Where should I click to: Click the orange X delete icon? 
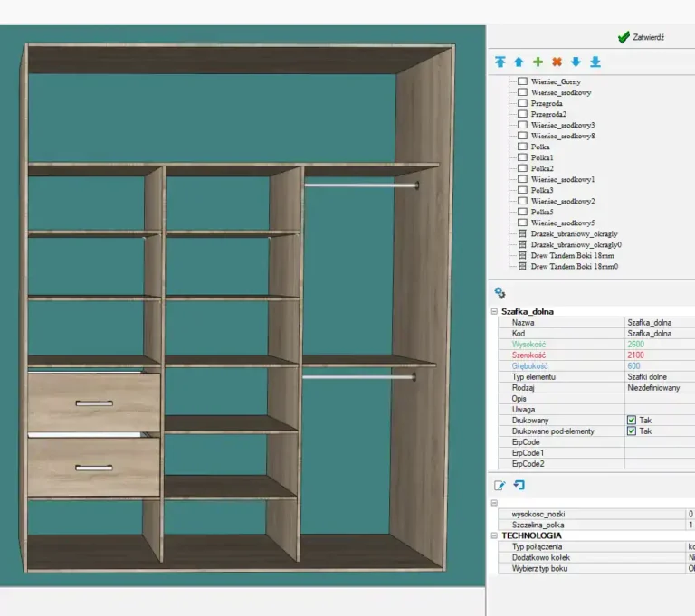click(x=557, y=62)
